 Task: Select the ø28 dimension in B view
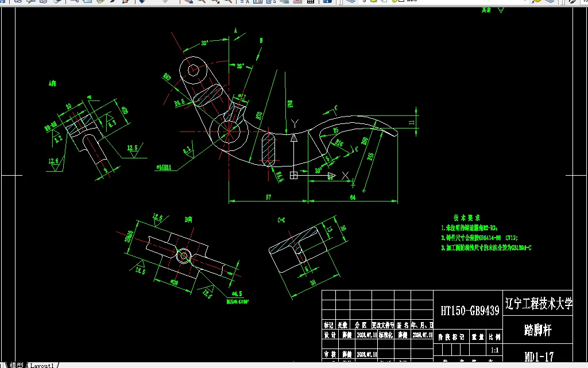175,282
